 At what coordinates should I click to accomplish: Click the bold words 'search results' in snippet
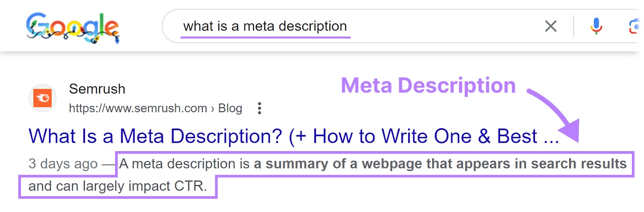click(578, 164)
